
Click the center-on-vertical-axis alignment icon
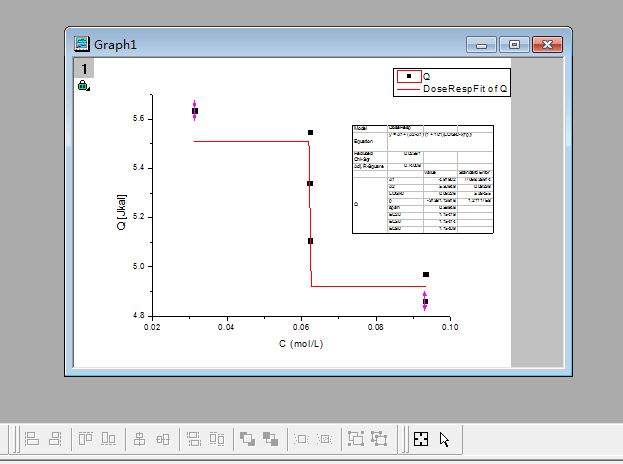pyautogui.click(x=139, y=439)
